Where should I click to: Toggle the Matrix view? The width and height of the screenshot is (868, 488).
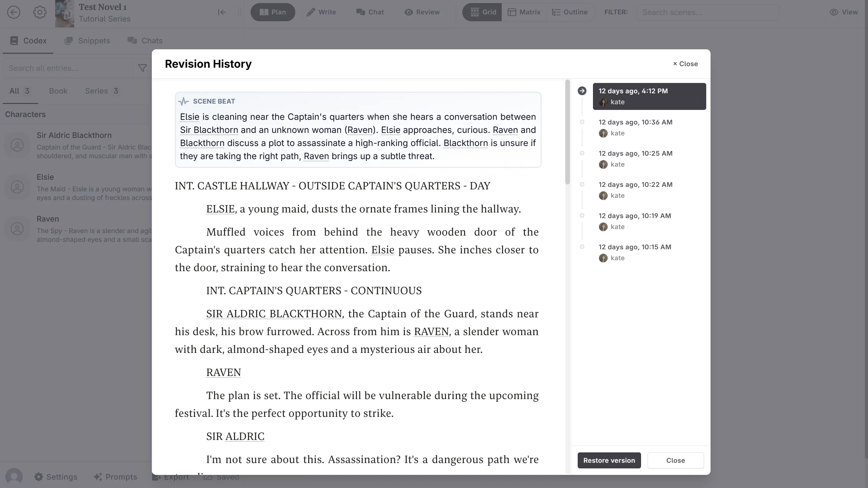[x=524, y=12]
